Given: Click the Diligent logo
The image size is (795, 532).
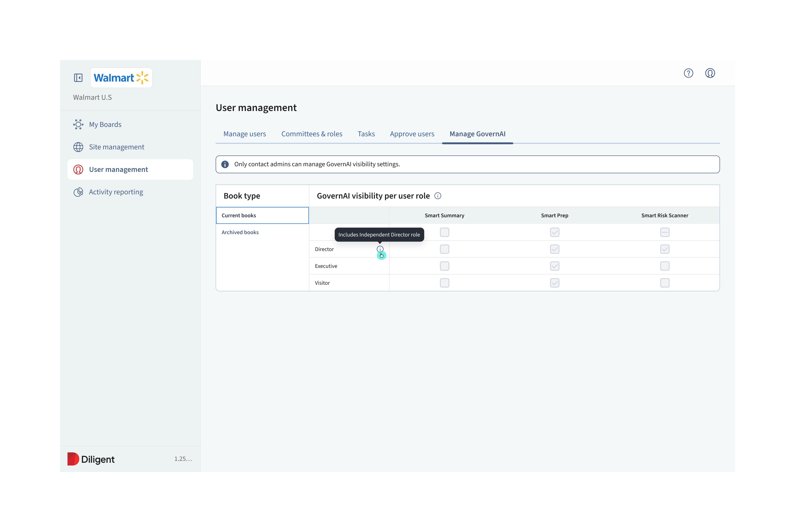Looking at the screenshot, I should (x=91, y=459).
